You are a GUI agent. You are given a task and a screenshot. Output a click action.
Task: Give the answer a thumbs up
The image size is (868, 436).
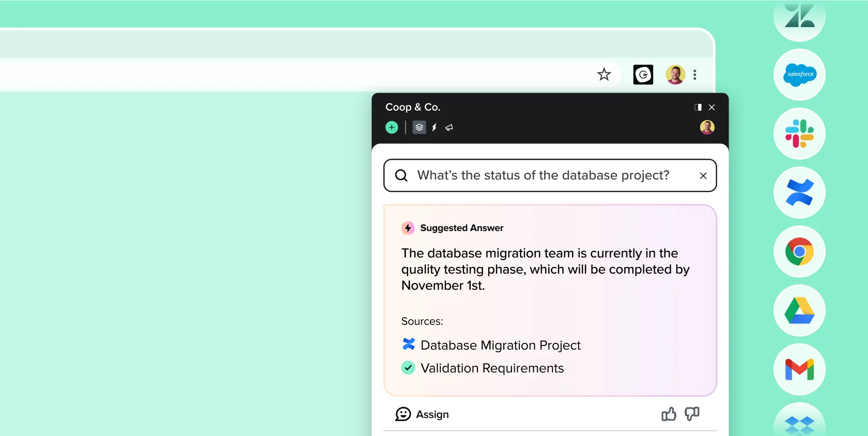[669, 414]
